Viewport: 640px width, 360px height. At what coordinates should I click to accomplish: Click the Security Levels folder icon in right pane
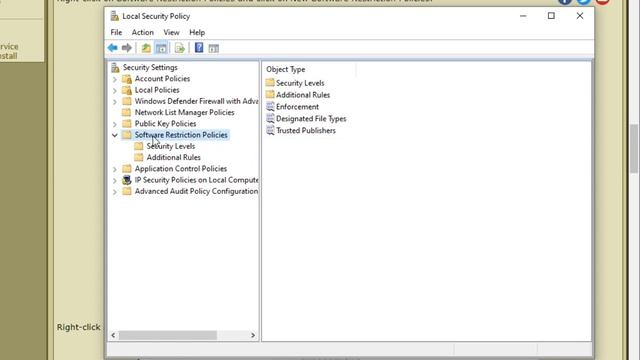[270, 82]
